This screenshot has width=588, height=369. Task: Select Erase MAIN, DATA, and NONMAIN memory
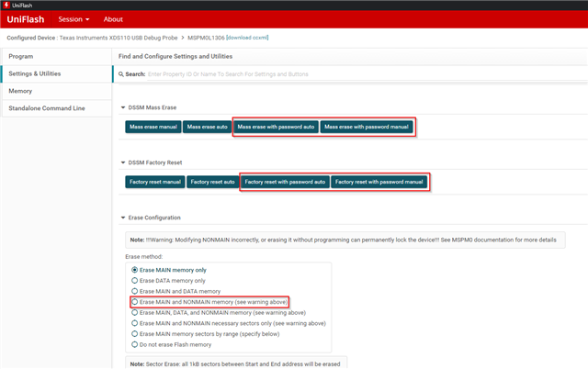(135, 312)
